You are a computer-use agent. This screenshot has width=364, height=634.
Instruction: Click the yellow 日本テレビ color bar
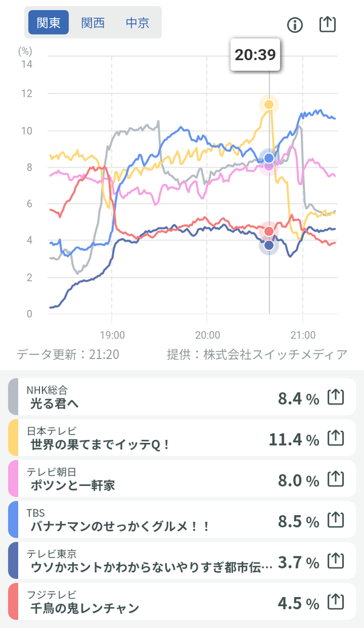point(13,438)
